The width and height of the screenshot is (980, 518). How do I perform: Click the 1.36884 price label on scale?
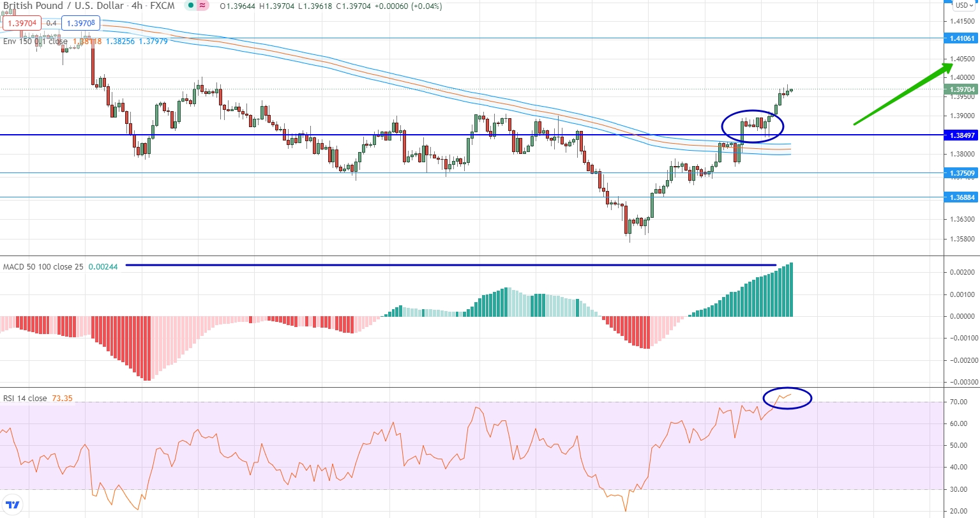961,197
